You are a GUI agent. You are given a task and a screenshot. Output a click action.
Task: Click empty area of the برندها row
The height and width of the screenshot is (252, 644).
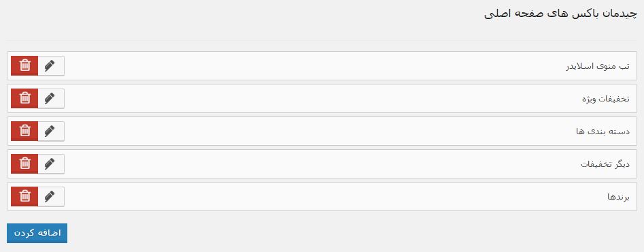[328, 197]
